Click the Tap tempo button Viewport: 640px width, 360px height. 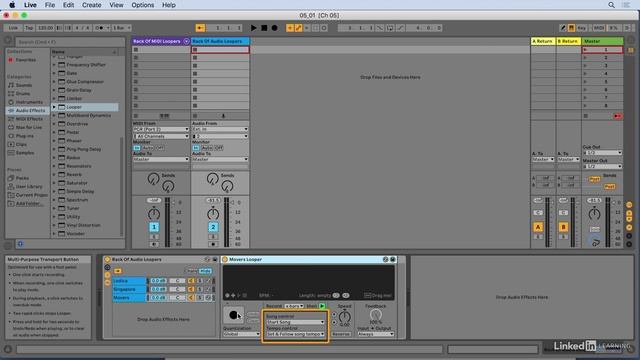point(29,28)
